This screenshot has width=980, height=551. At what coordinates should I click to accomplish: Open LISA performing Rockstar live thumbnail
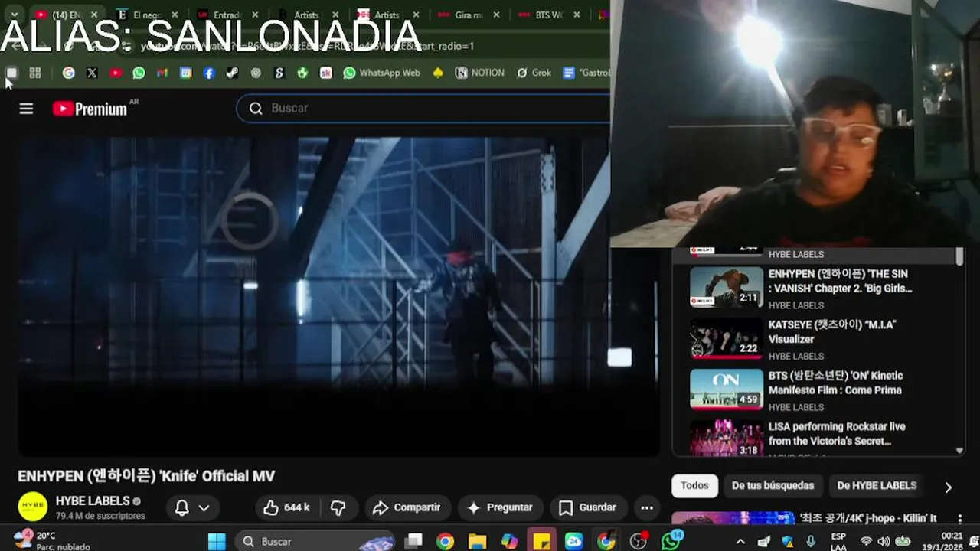click(727, 439)
